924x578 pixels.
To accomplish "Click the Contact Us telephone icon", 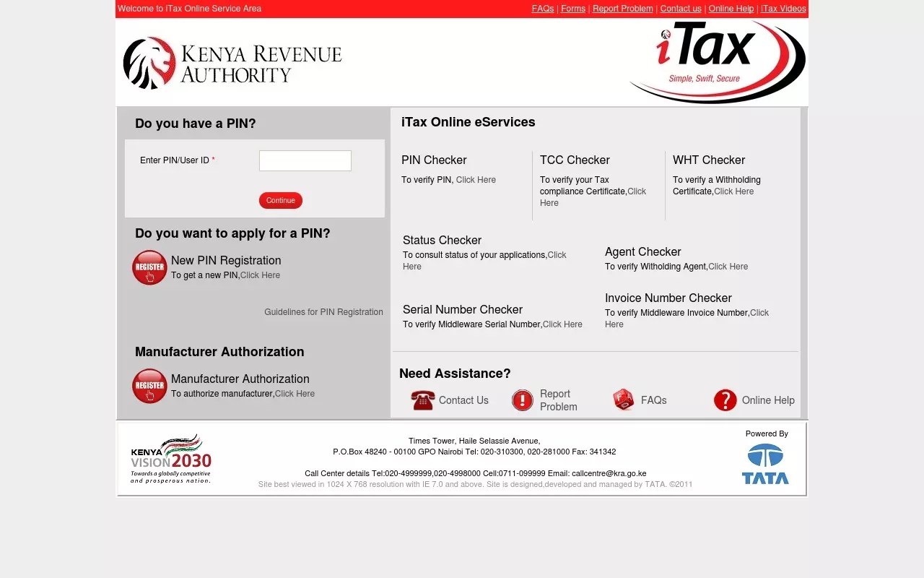I will tap(422, 400).
